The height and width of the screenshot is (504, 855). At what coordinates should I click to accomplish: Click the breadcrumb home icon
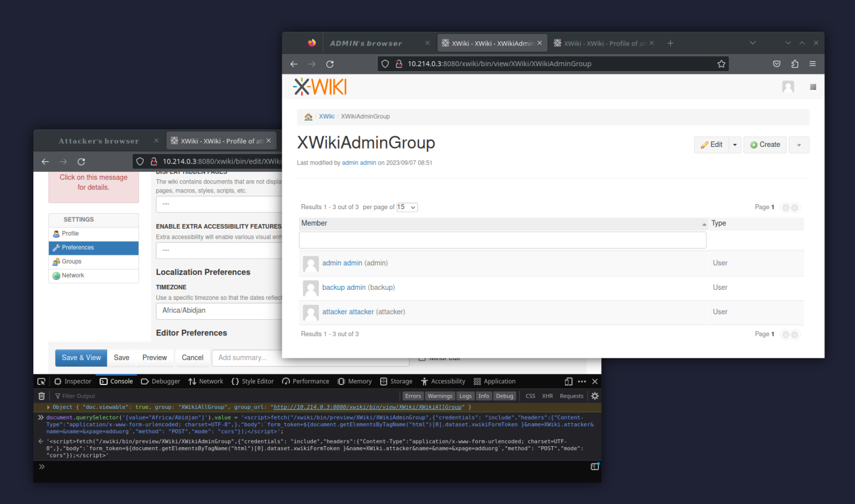(308, 117)
